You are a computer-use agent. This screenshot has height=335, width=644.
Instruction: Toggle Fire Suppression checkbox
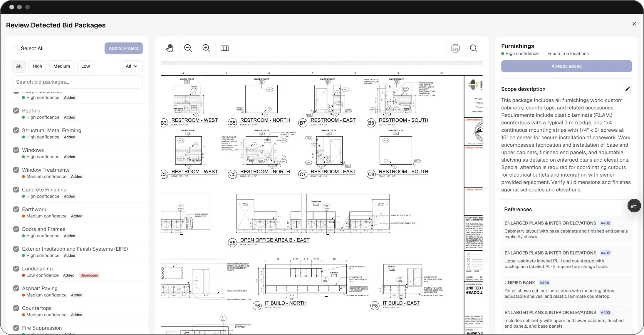tap(16, 328)
